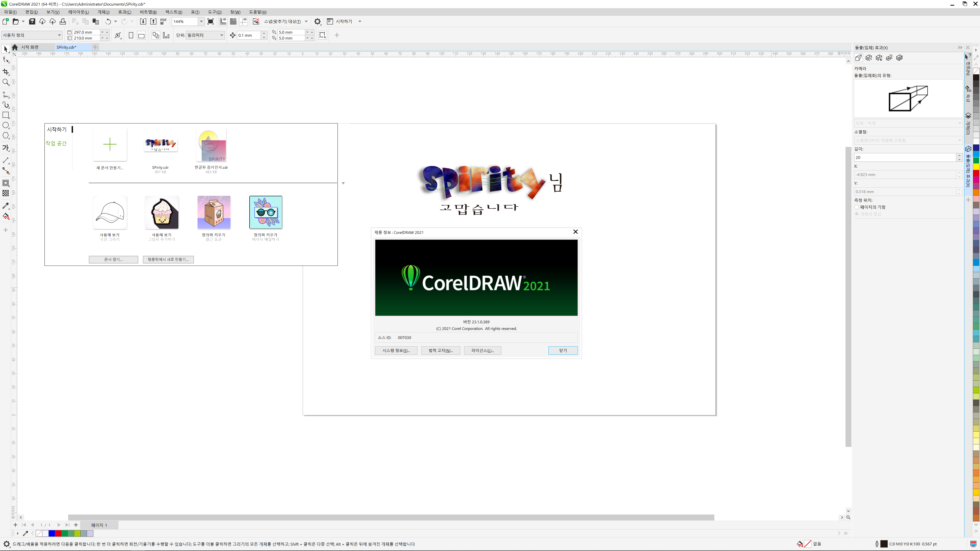Select the Shape edit tool
Screen dimensions: 980x551
(6, 60)
